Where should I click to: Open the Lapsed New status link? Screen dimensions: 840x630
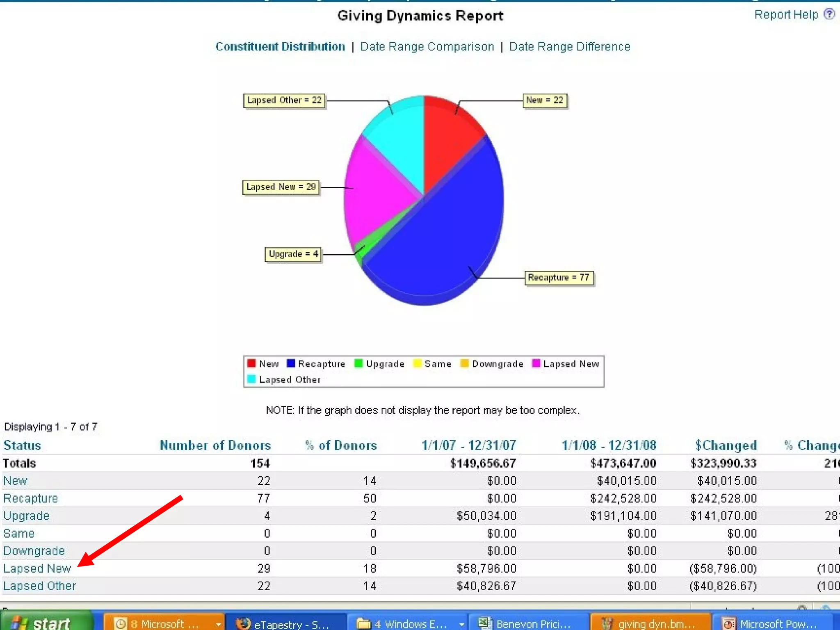[37, 568]
